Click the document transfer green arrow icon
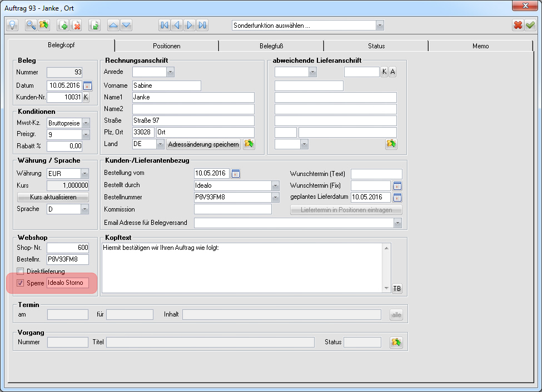Viewport: 542px width, 392px height. pyautogui.click(x=95, y=25)
